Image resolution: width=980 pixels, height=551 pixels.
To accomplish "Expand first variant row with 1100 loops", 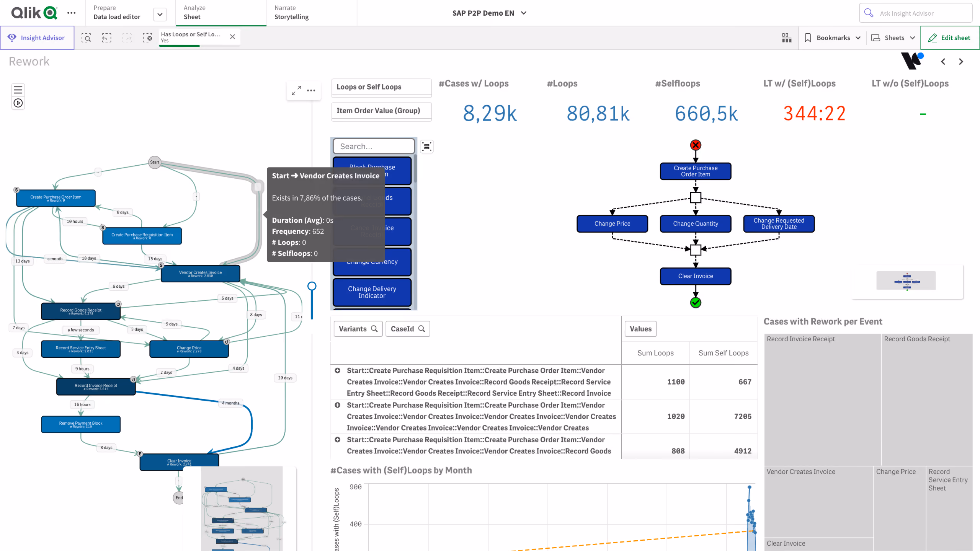I will tap(338, 370).
